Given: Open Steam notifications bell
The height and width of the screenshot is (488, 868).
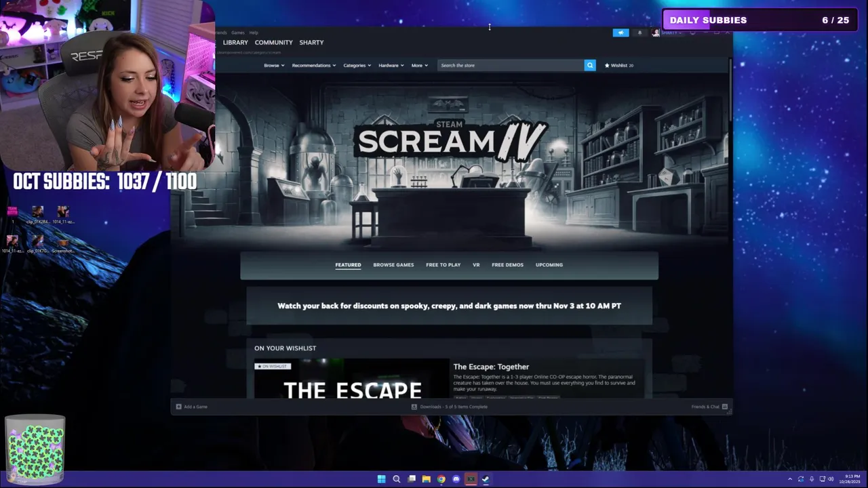Looking at the screenshot, I should 639,33.
